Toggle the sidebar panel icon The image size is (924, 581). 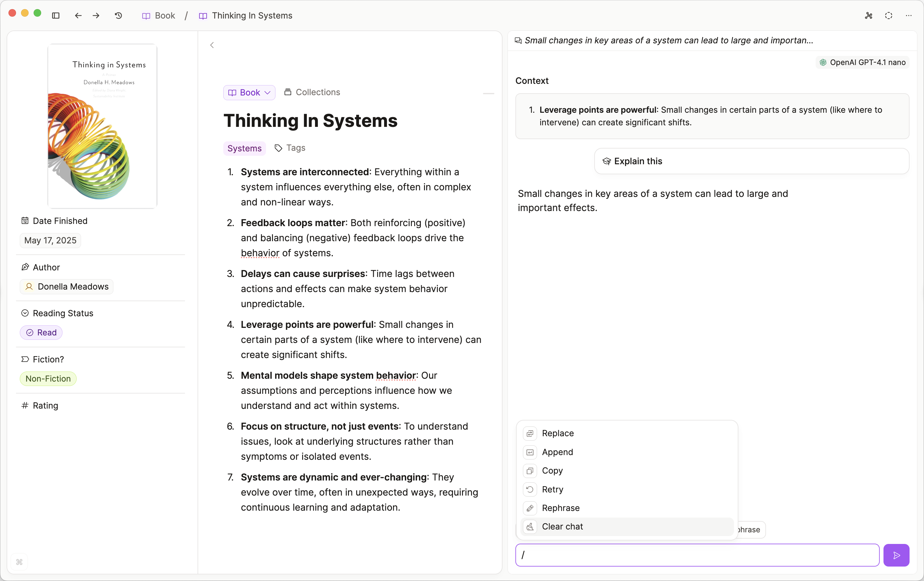pyautogui.click(x=56, y=15)
